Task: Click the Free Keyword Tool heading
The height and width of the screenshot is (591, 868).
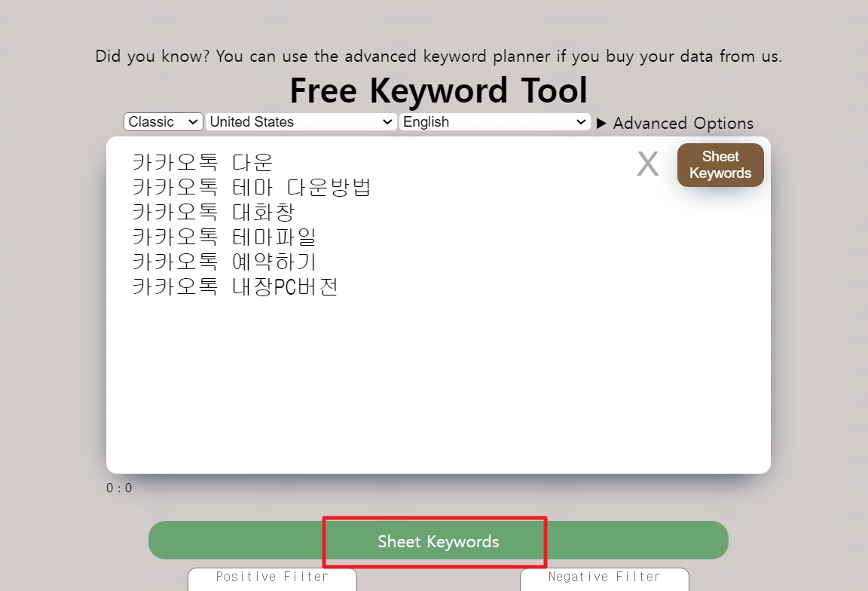Action: 439,90
